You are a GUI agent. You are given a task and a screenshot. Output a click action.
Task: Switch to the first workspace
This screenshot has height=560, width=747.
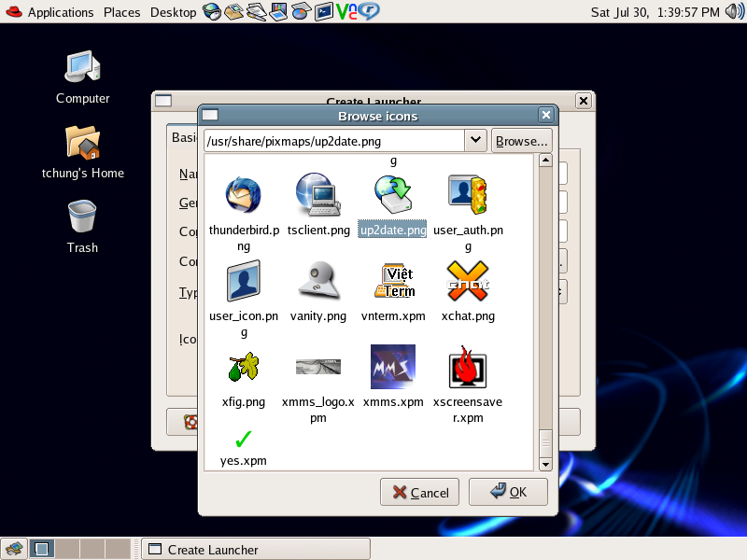42,549
